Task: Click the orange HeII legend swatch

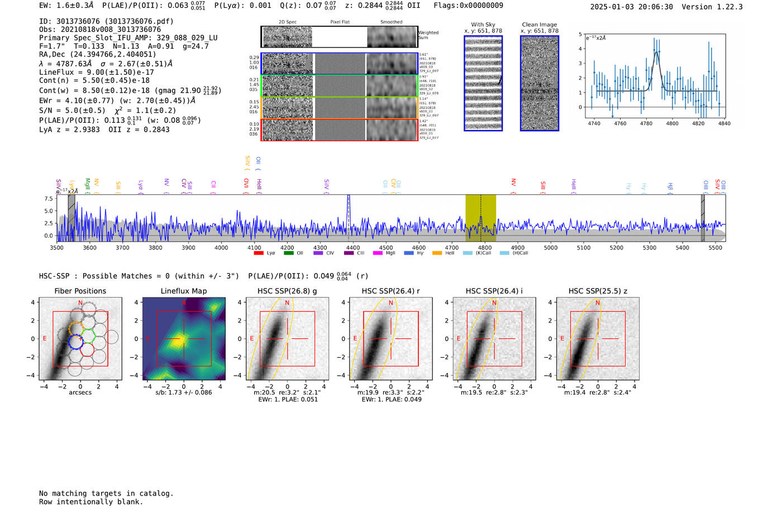Action: pyautogui.click(x=437, y=253)
